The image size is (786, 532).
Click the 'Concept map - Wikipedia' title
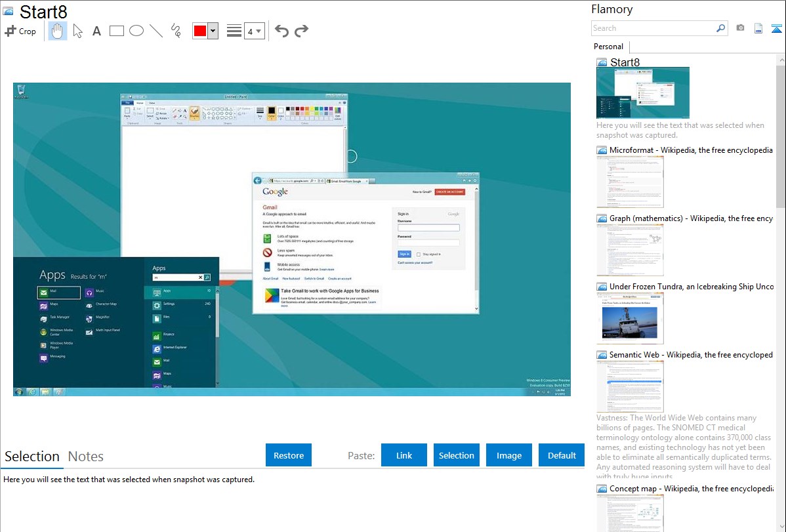(x=692, y=489)
